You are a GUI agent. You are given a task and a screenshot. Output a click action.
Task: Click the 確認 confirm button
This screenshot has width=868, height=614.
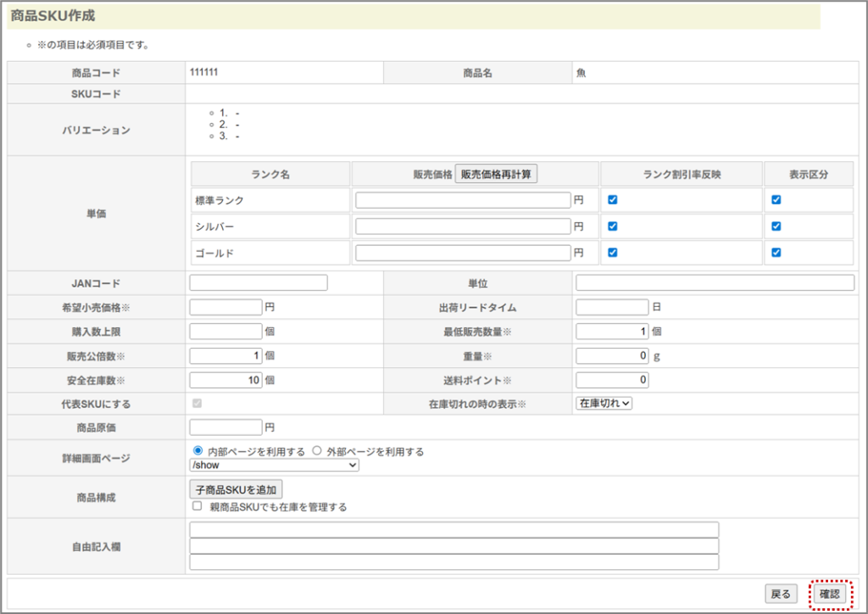click(x=830, y=594)
